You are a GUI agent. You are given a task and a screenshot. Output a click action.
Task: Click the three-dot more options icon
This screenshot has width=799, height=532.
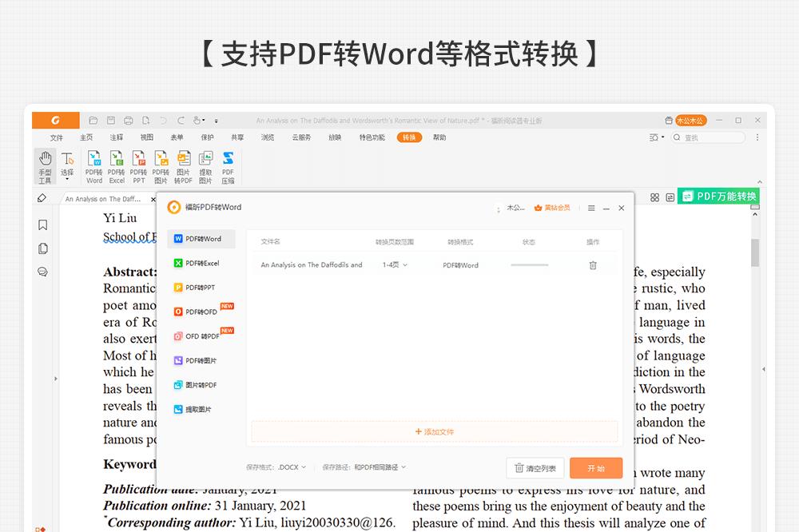click(x=757, y=137)
